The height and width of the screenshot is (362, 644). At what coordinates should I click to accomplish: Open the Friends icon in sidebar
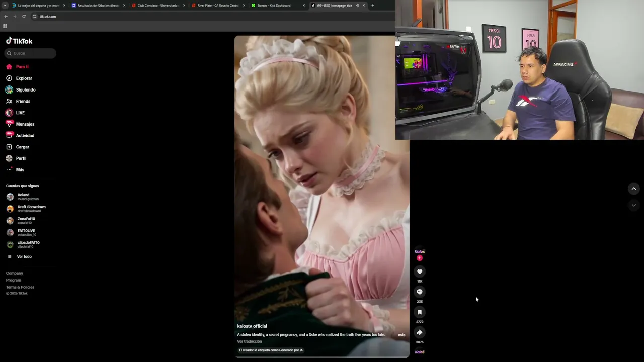(x=9, y=102)
